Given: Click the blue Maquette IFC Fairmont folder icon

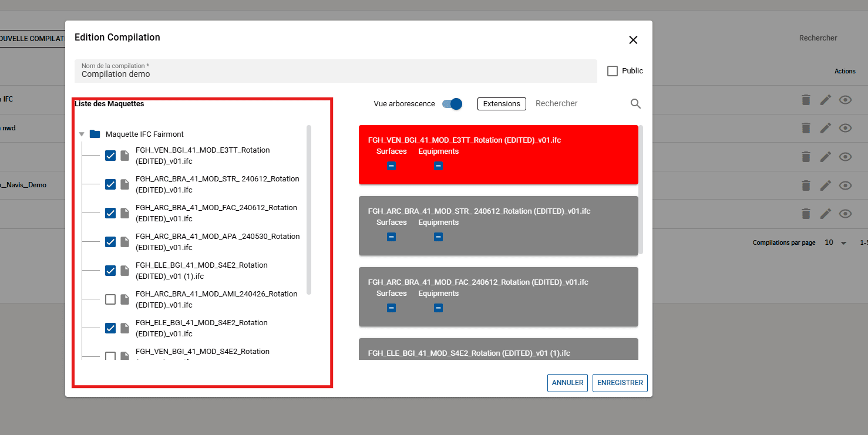Looking at the screenshot, I should point(95,134).
